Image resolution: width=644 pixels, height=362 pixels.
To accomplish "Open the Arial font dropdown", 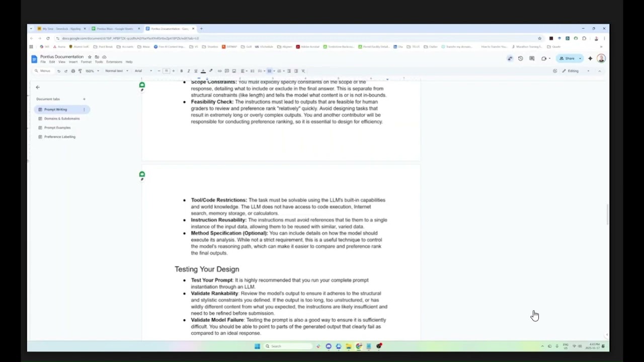I will 143,71.
